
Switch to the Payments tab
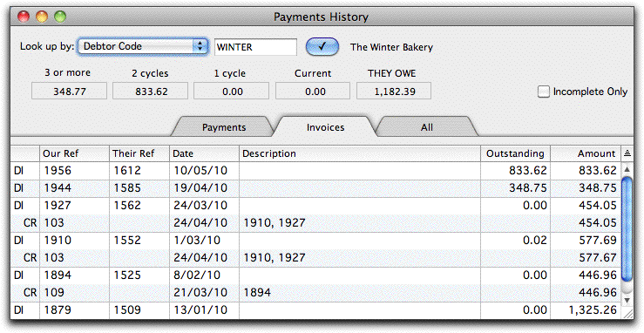tap(224, 127)
